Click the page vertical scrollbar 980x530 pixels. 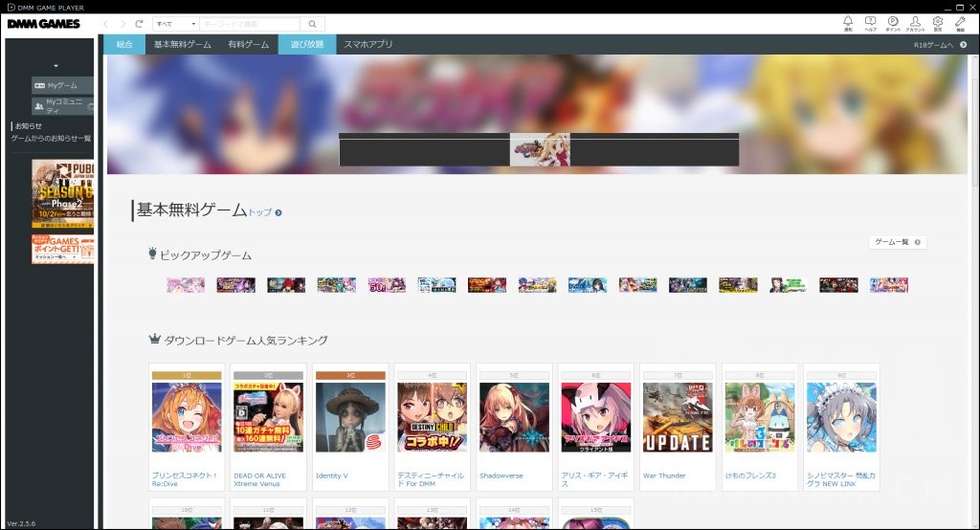(x=974, y=125)
